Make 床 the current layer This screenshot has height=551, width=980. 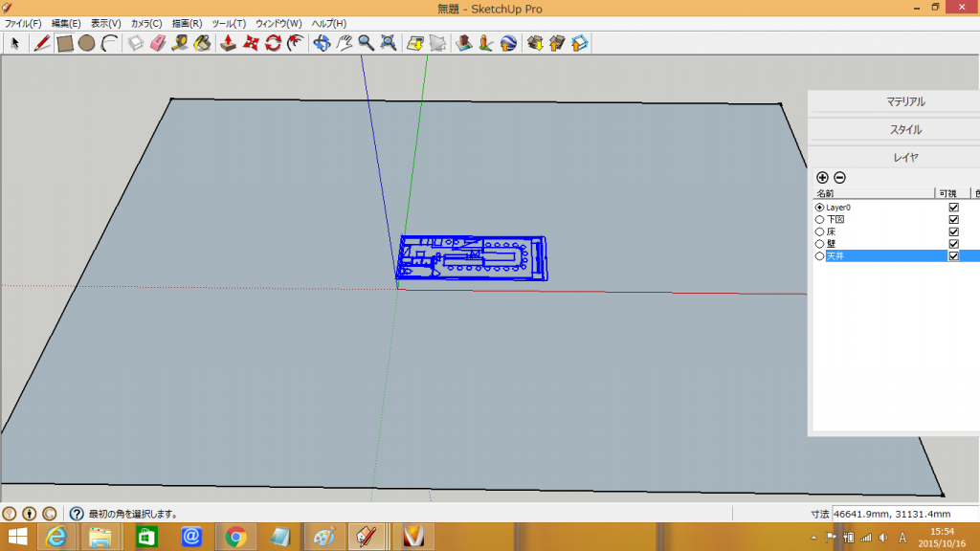coord(819,231)
